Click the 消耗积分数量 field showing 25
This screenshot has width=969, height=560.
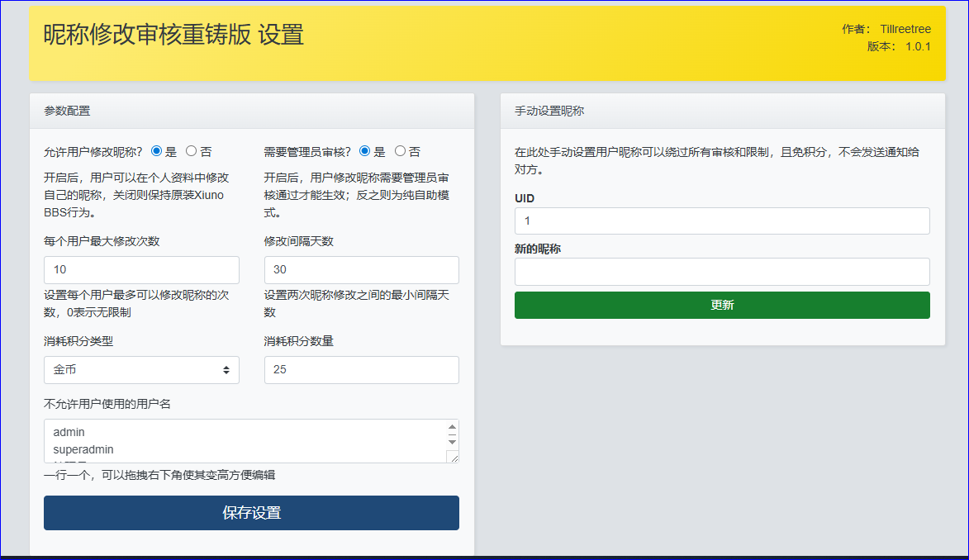361,370
